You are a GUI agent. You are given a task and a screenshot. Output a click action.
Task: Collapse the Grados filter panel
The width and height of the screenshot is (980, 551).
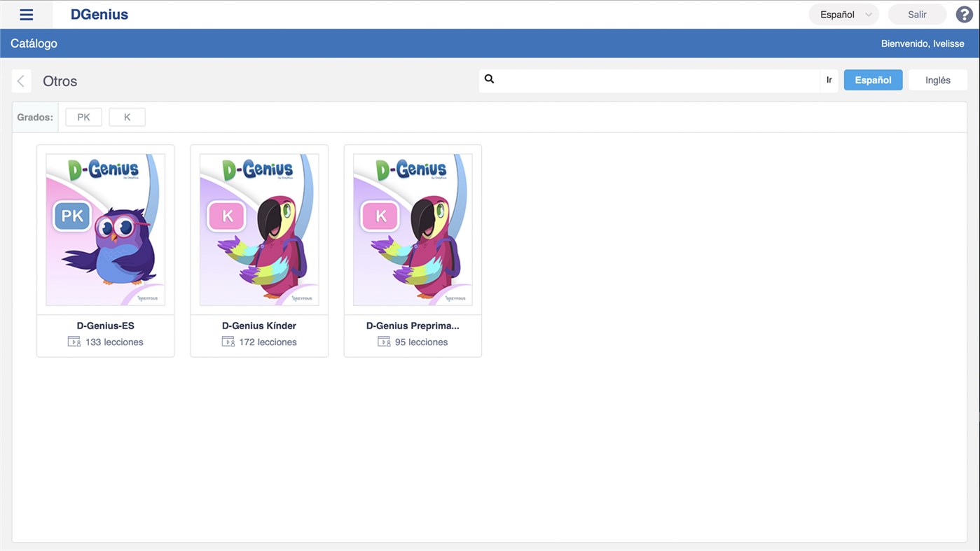pos(34,116)
